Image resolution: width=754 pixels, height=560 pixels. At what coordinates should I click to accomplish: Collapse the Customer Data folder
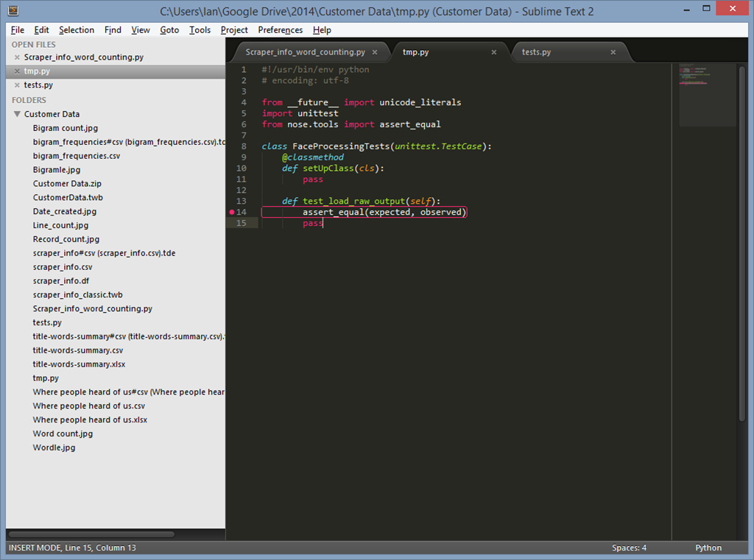click(18, 114)
